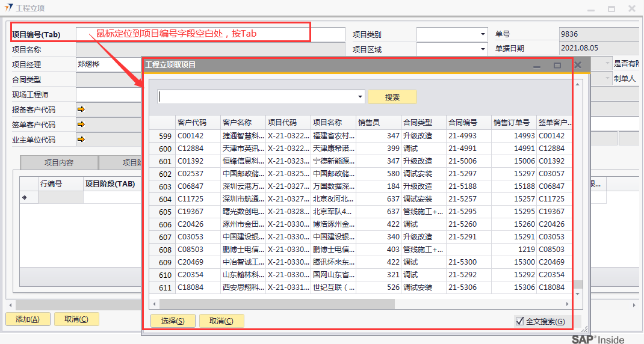This screenshot has width=644, height=344.
Task: Click the 添加(A) button in the main window
Action: coord(27,319)
